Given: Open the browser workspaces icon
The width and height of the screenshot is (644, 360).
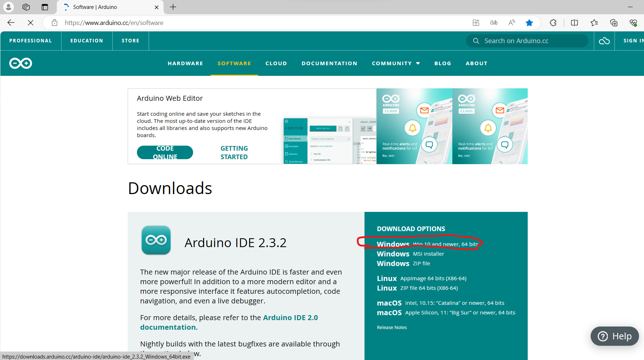Looking at the screenshot, I should (x=26, y=7).
